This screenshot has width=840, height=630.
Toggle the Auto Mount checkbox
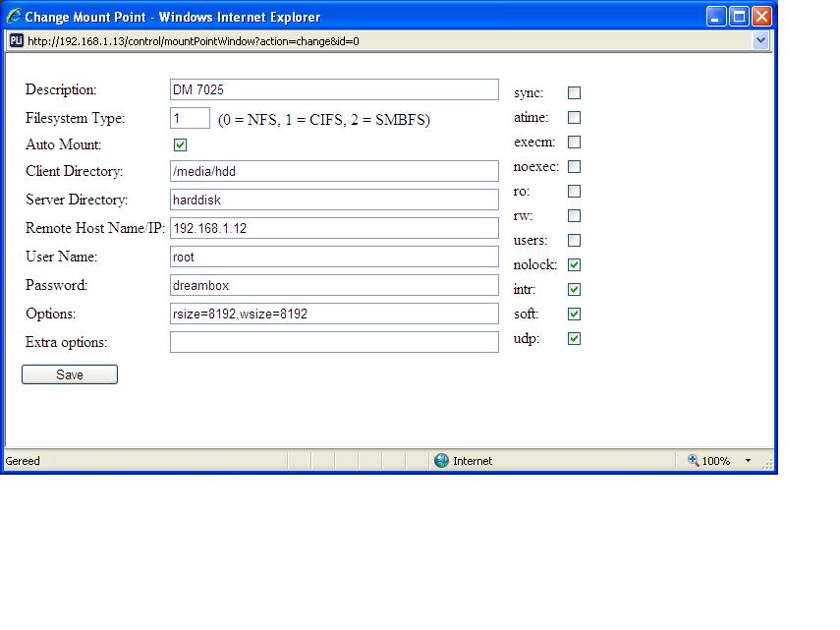click(x=181, y=145)
